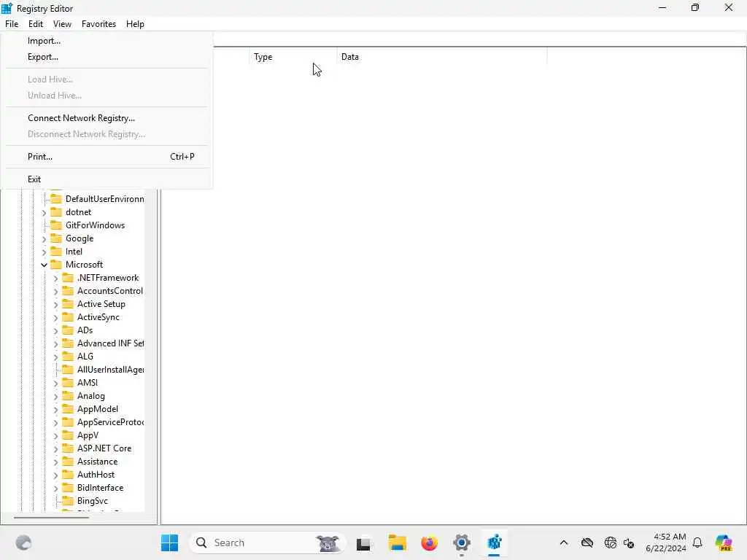Open the Help menu
This screenshot has width=747, height=560.
135,24
